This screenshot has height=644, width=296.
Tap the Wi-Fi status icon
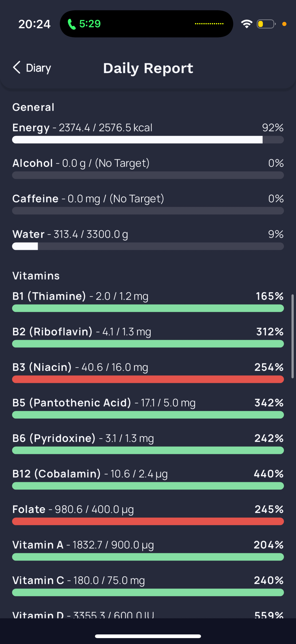[246, 24]
